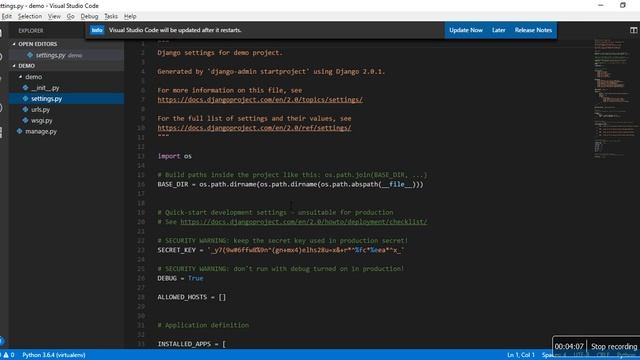Click the BASE_DIR assignment line
The height and width of the screenshot is (360, 640).
290,184
